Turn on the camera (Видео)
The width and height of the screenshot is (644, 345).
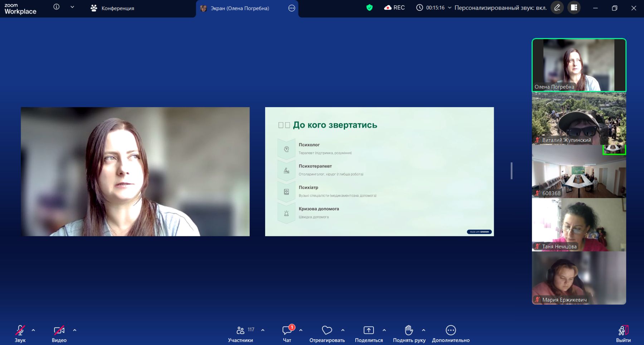(x=59, y=333)
